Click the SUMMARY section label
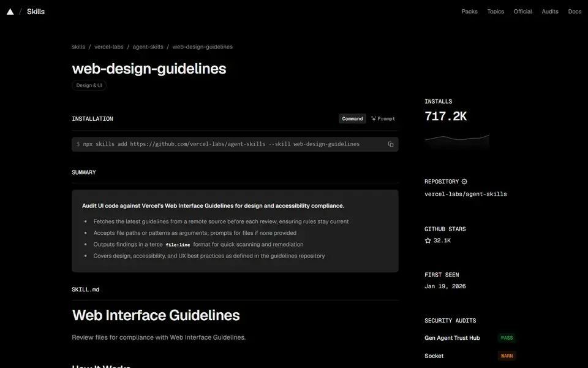 click(84, 172)
